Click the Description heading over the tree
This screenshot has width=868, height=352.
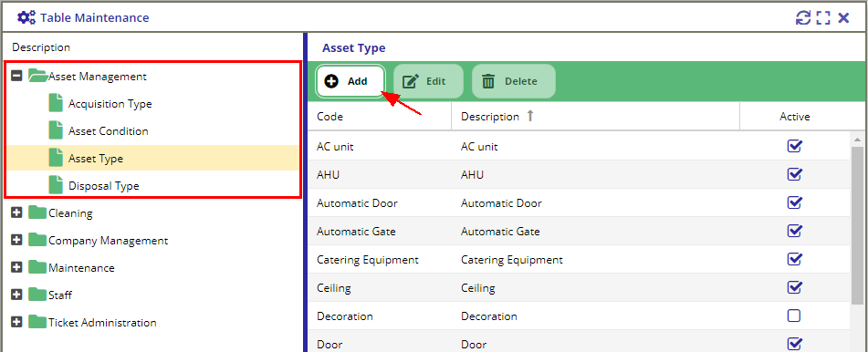[41, 47]
